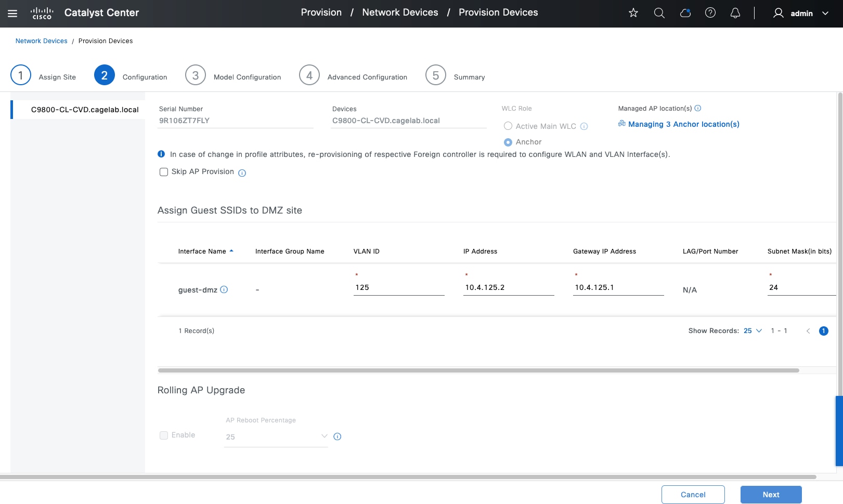Screen dimensions: 843x504
Task: Open the notifications bell
Action: [x=735, y=13]
